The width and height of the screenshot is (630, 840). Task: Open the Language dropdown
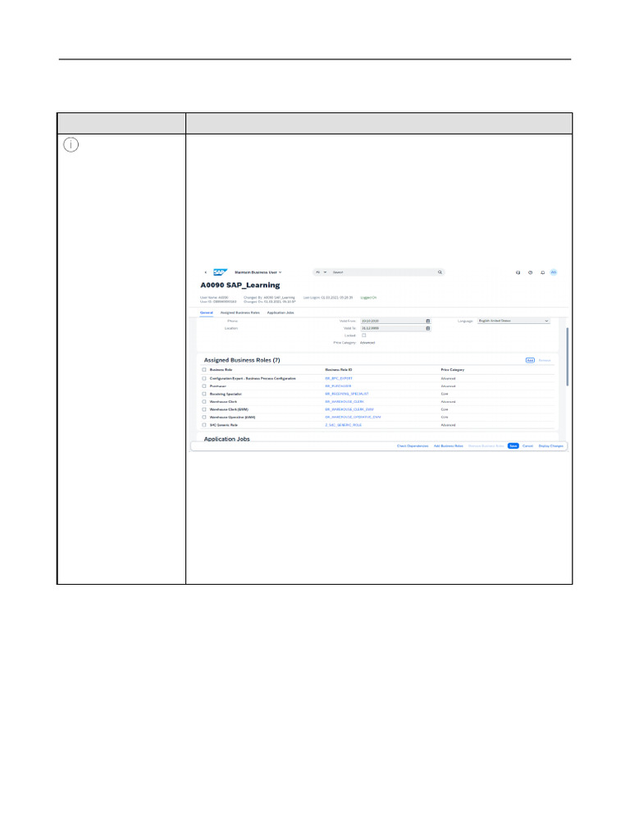[x=514, y=321]
